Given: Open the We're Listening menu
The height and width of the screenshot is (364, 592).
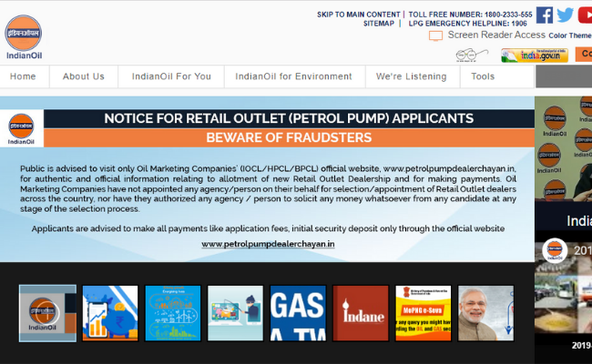Looking at the screenshot, I should coord(411,76).
